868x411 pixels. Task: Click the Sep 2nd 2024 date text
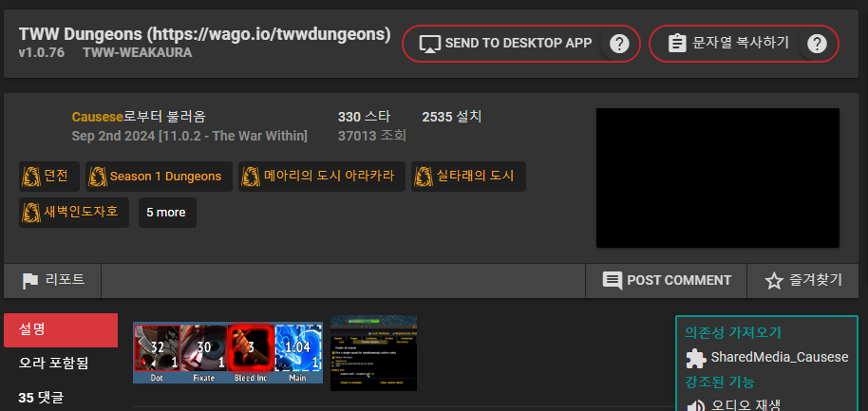(189, 136)
